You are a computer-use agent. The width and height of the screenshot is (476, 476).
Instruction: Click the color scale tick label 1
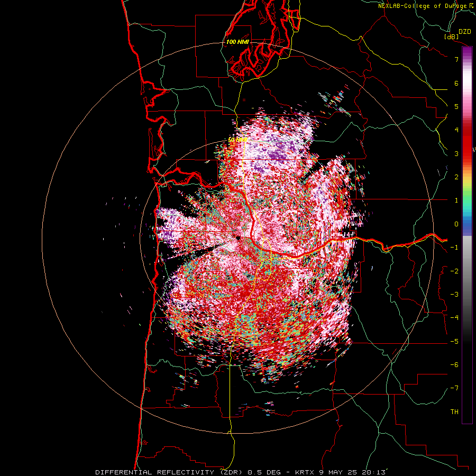456,200
